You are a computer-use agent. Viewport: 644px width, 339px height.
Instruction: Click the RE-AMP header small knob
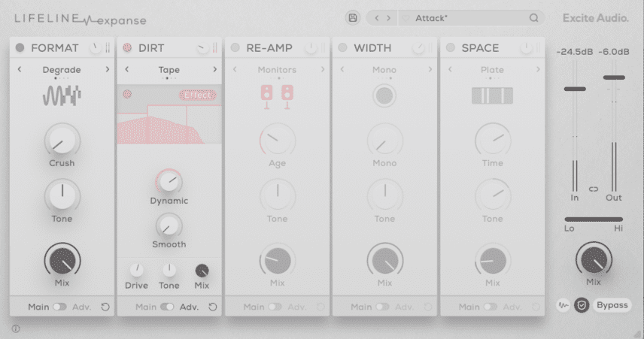[x=311, y=48]
